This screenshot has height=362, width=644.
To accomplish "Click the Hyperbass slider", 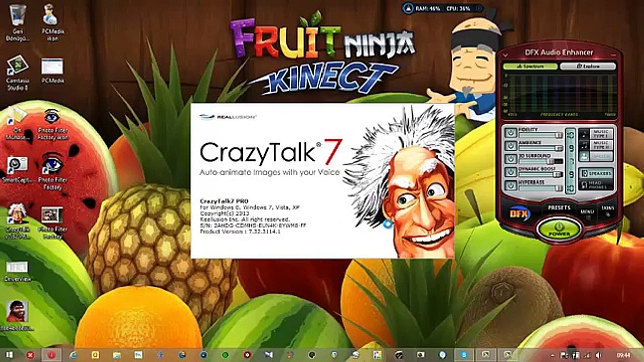I will (541, 188).
